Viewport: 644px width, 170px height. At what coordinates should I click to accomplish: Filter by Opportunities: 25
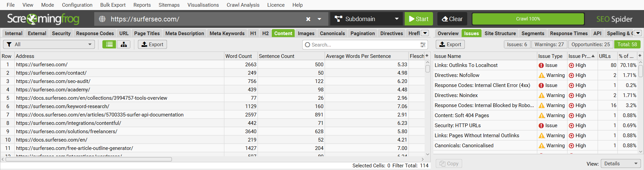tap(590, 45)
